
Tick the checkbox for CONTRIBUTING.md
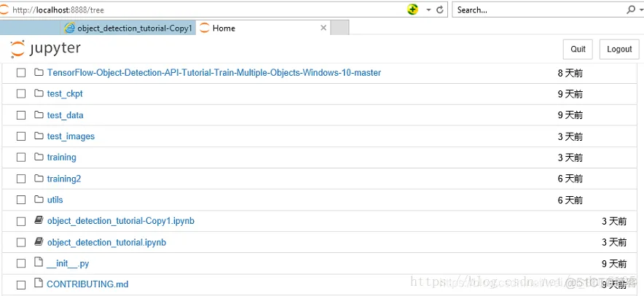[21, 284]
